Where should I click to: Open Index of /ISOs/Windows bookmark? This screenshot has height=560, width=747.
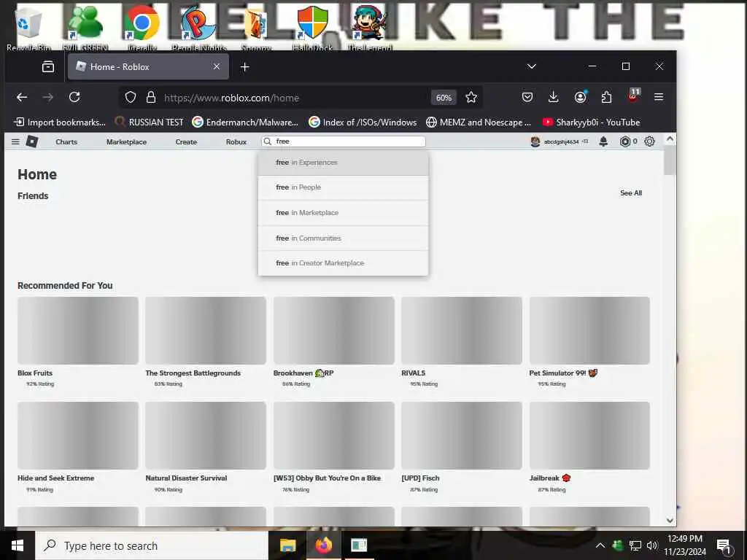tap(363, 122)
